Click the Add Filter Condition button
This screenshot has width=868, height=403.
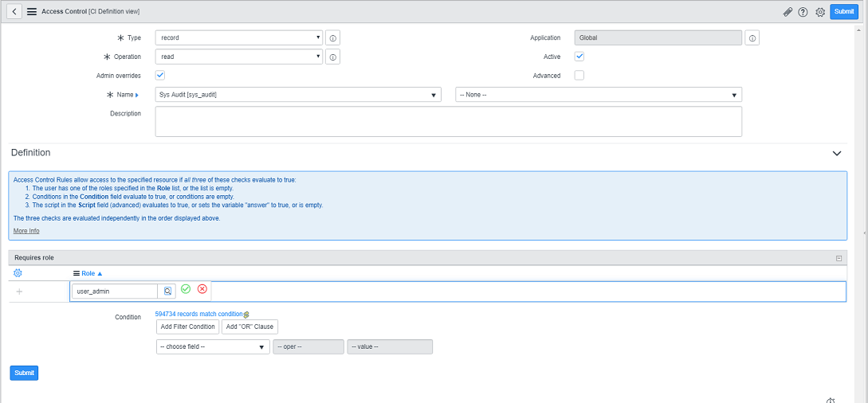(187, 327)
